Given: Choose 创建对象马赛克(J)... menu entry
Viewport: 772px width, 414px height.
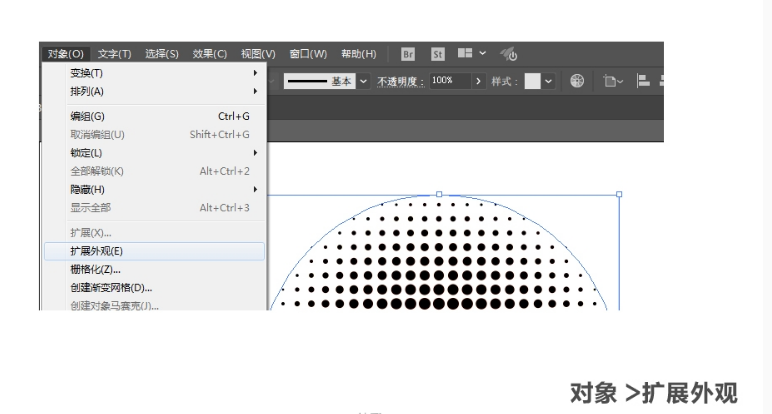Looking at the screenshot, I should [x=155, y=305].
